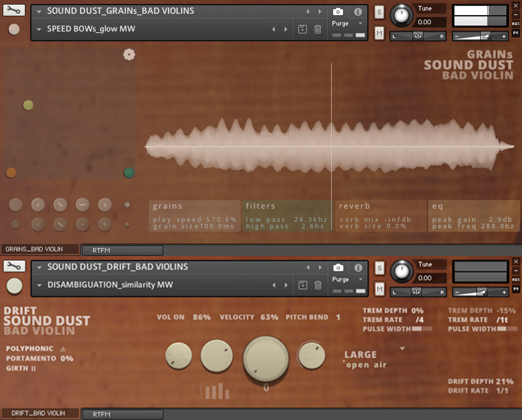Show info for GRAINs instrument

tap(358, 12)
